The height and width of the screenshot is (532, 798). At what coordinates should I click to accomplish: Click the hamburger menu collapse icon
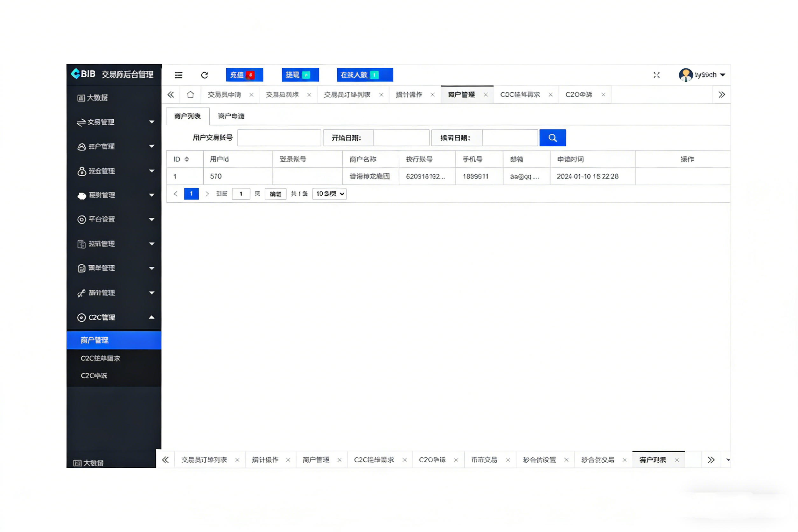click(178, 75)
